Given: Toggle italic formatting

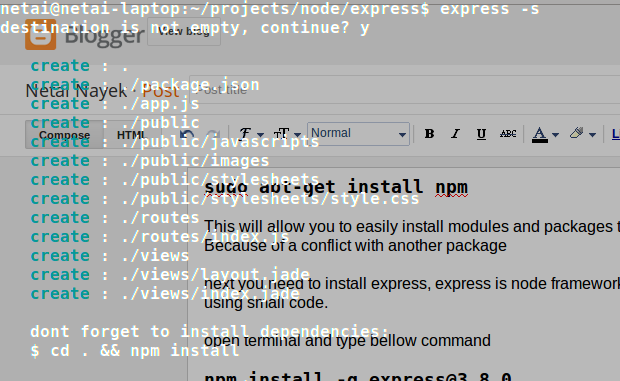Looking at the screenshot, I should pos(455,134).
